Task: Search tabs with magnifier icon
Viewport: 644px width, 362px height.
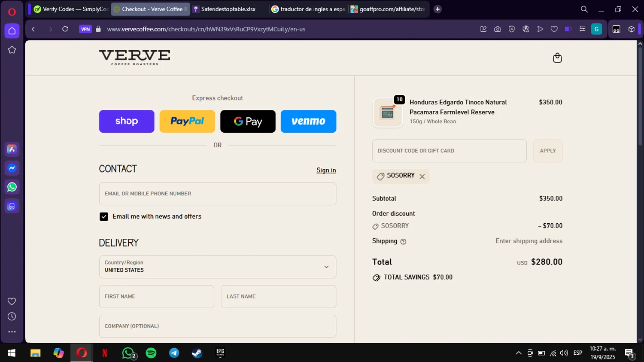Action: (584, 9)
